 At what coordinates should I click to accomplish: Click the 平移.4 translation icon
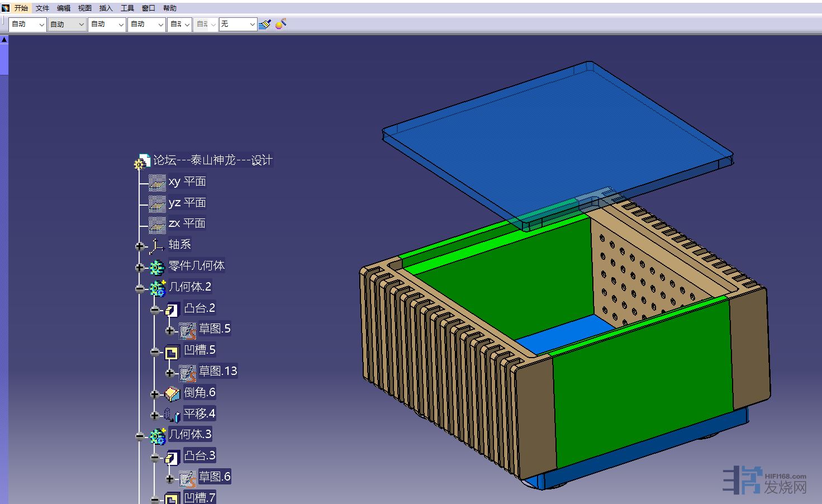pos(172,415)
